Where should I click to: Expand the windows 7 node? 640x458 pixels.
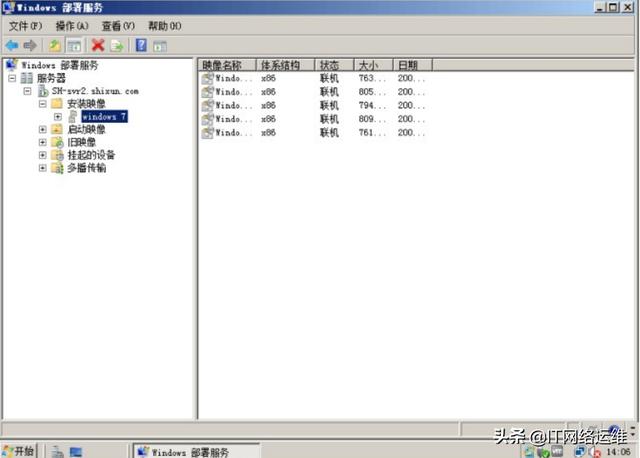click(x=58, y=117)
